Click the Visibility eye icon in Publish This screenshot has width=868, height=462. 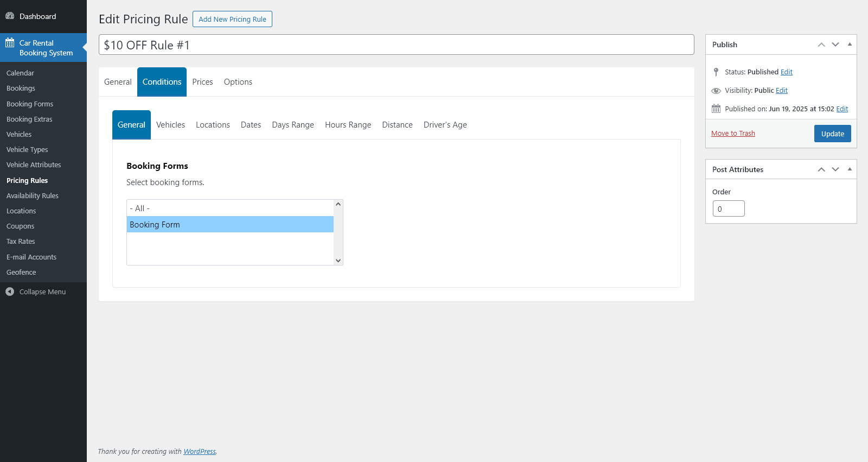(716, 91)
